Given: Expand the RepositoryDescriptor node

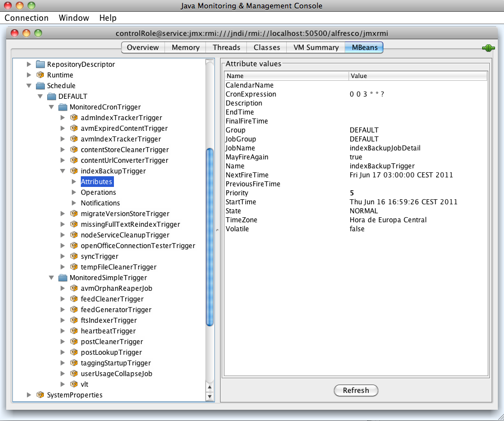Looking at the screenshot, I should (29, 65).
